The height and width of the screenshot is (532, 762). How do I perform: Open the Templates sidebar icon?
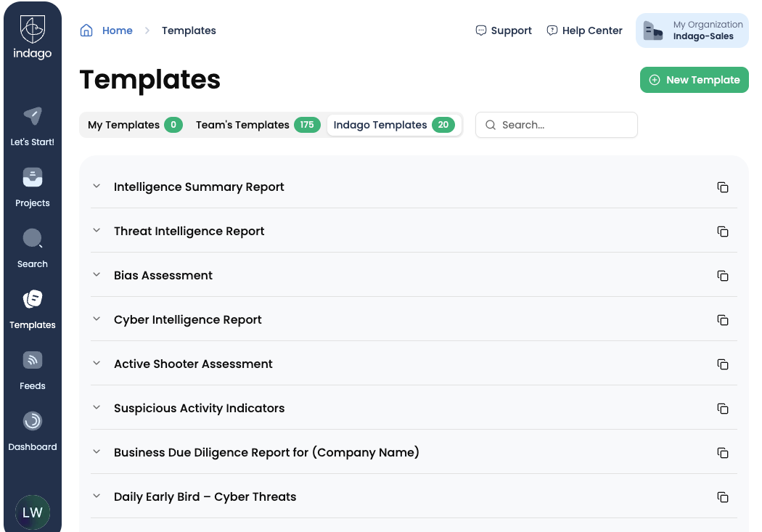pyautogui.click(x=33, y=299)
